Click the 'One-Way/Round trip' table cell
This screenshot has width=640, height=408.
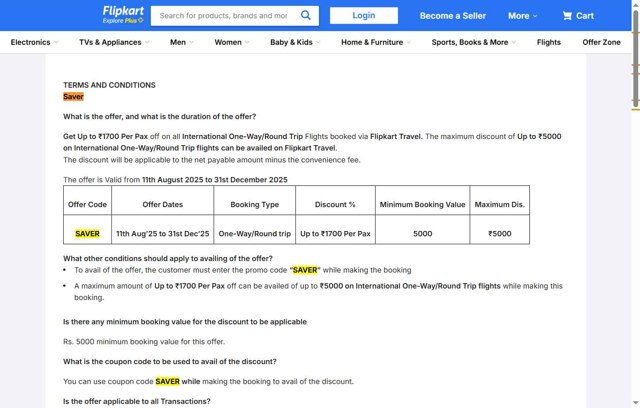pyautogui.click(x=255, y=234)
